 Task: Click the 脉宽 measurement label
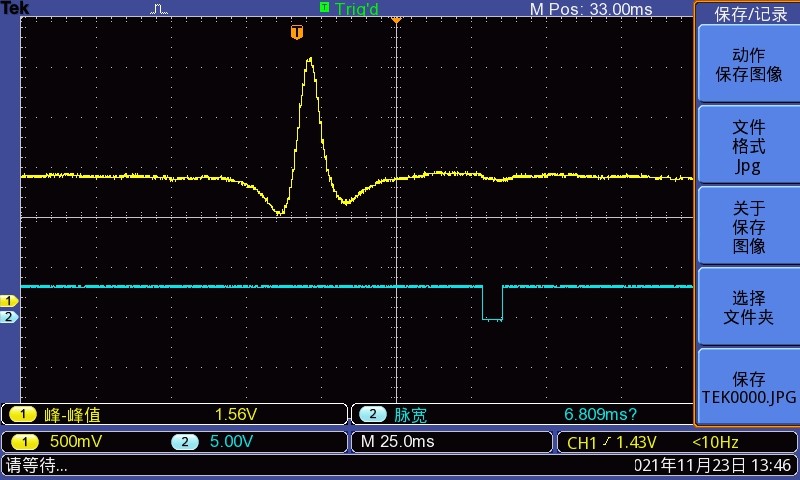pos(410,415)
